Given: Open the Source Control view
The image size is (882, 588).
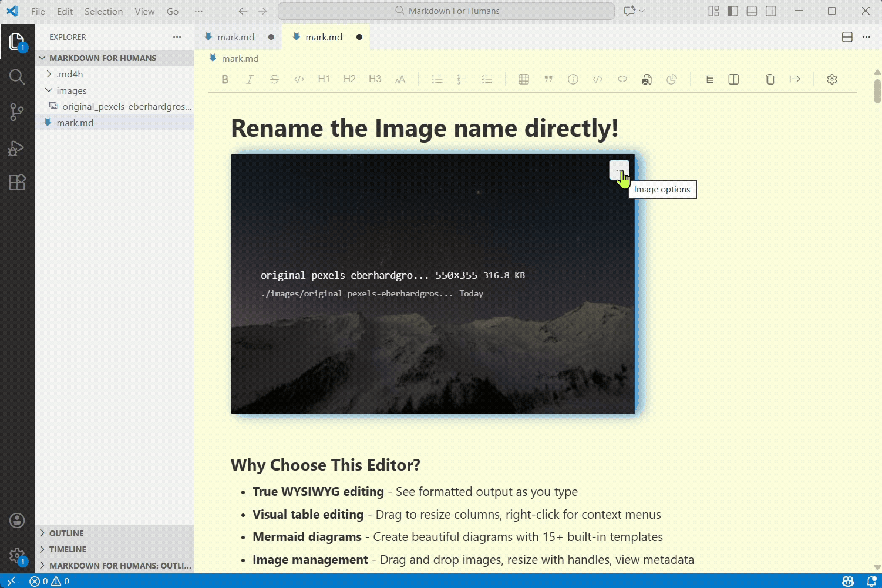Looking at the screenshot, I should 17,111.
